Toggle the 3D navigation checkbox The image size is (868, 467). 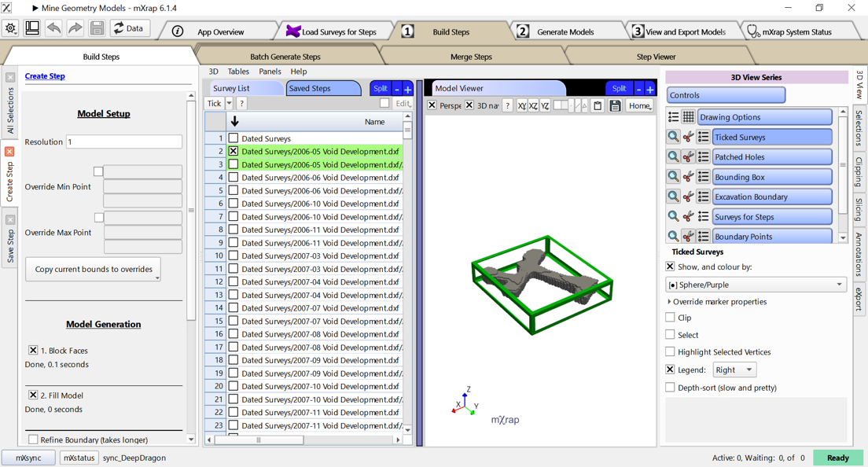469,105
